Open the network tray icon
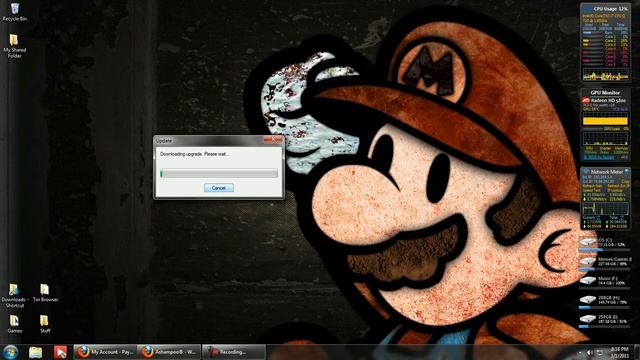 coord(600,352)
